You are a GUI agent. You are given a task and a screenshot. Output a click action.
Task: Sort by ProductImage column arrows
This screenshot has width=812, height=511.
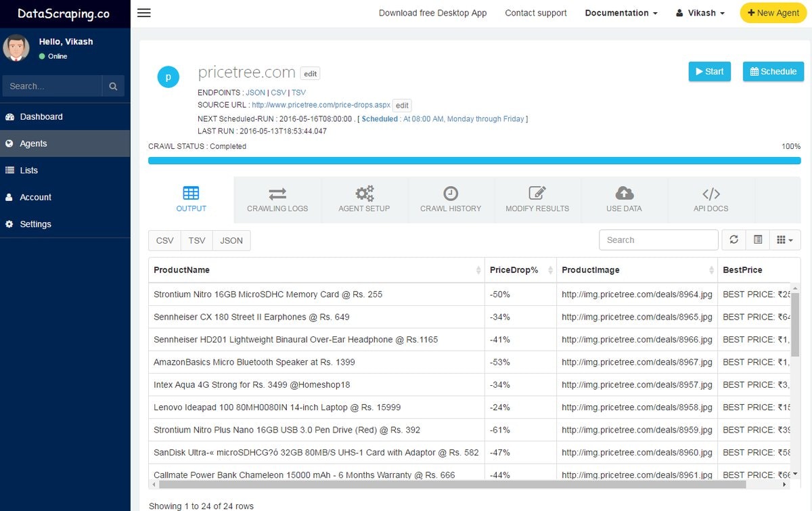(x=711, y=270)
